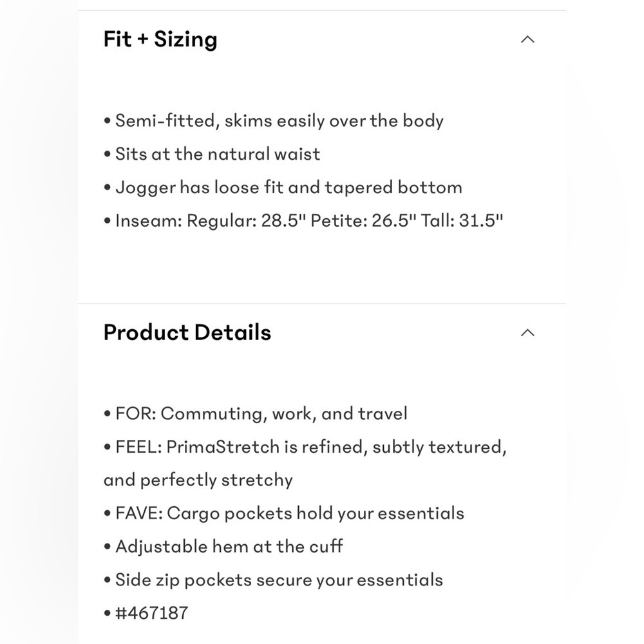Click the Adjustable hem at the cuff line

pos(223,547)
